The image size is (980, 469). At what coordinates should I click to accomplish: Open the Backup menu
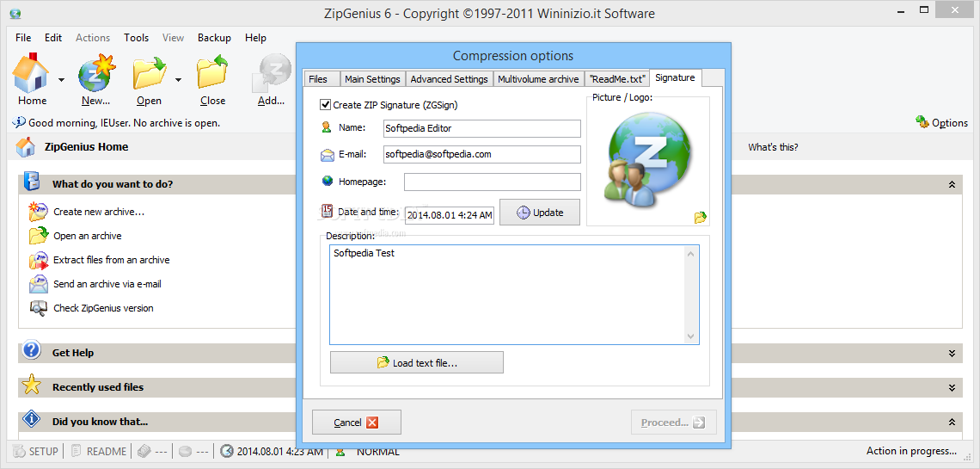[x=214, y=38]
